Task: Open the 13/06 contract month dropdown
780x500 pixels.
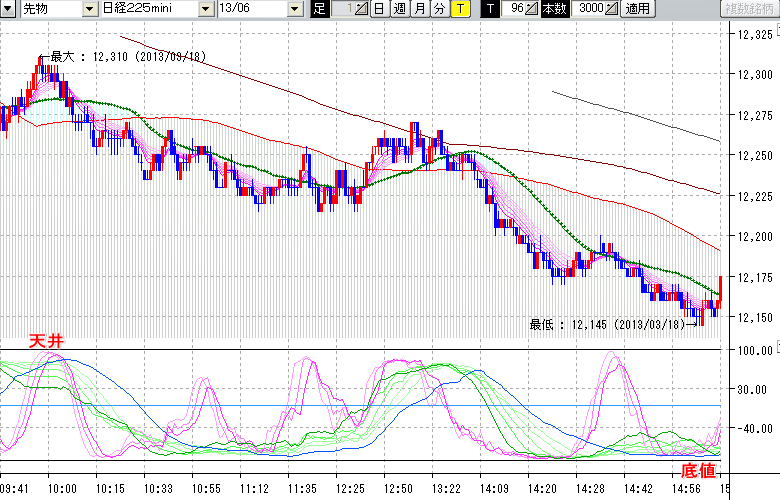Action: pos(294,9)
